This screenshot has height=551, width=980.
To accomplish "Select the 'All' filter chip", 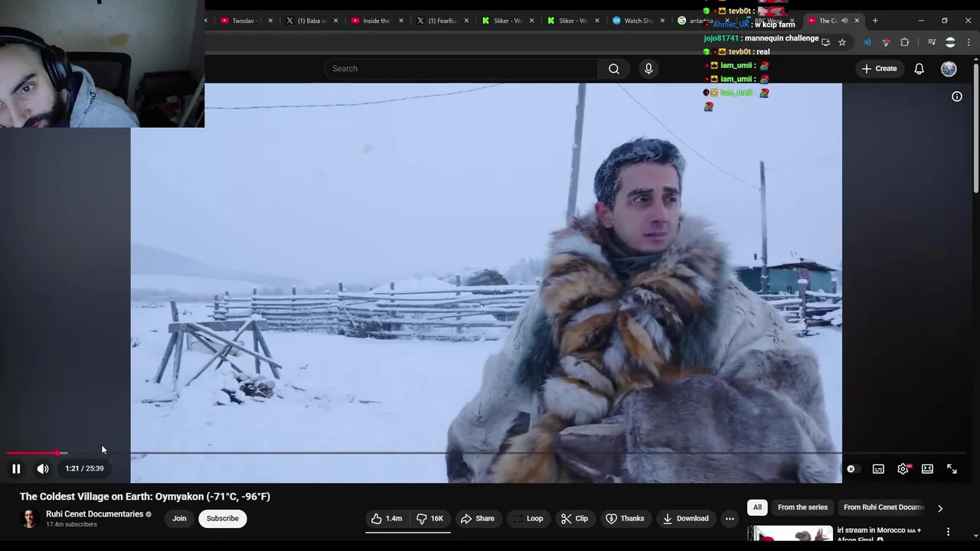I will [757, 507].
